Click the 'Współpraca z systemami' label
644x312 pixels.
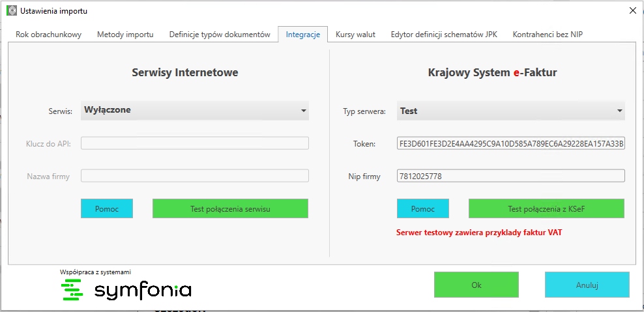[x=95, y=272]
